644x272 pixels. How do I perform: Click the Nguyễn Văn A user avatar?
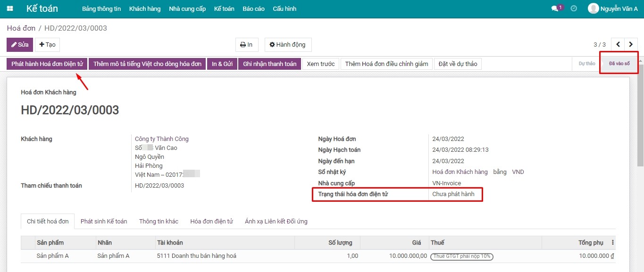pos(593,8)
